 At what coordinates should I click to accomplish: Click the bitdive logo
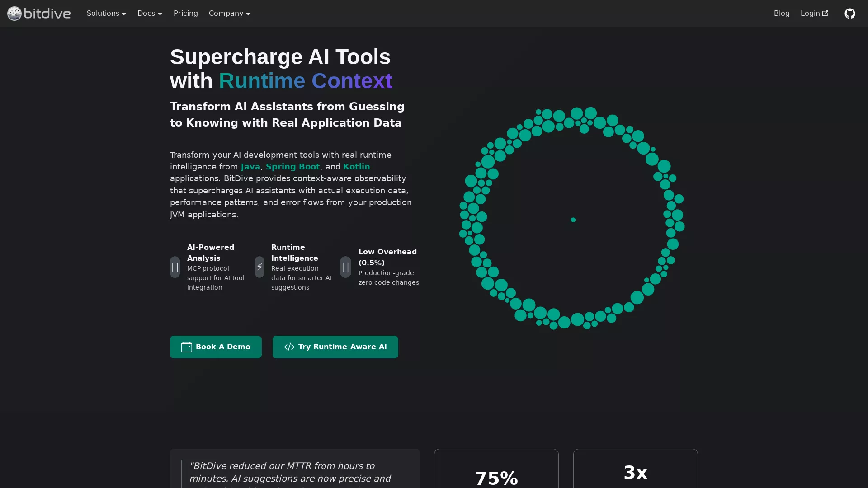[x=38, y=13]
